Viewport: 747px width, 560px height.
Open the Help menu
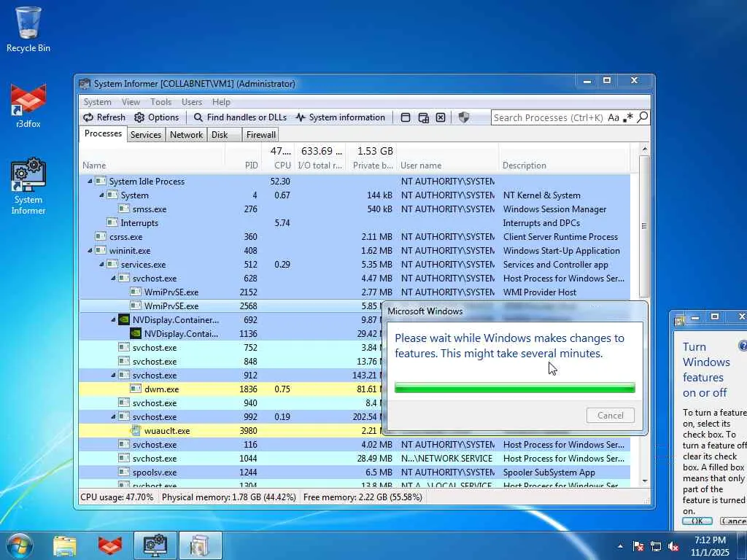(x=221, y=102)
